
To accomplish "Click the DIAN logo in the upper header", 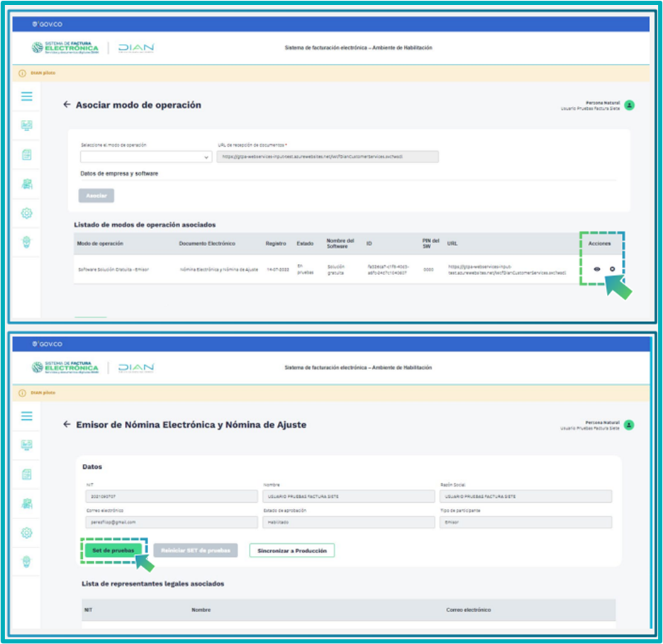I will (136, 48).
